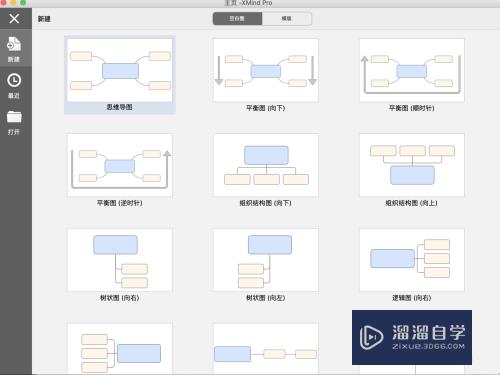
Task: Choose the 树状图 (向右) tree thumbnail
Action: (120, 260)
